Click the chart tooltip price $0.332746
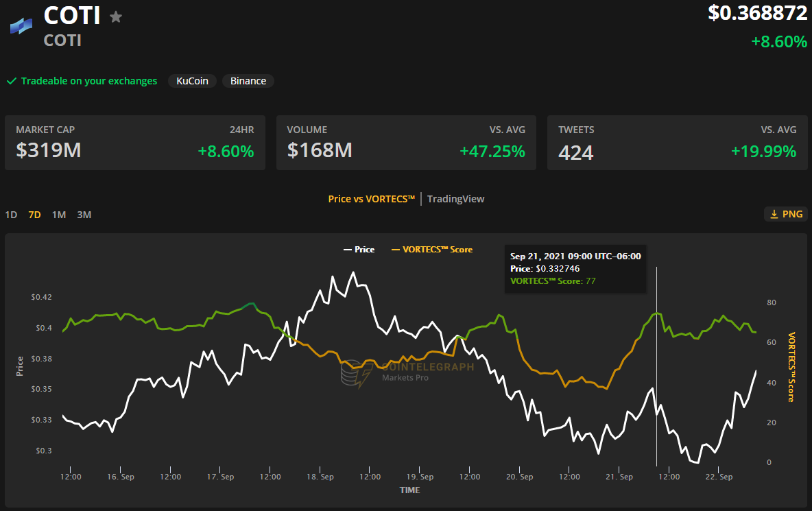Viewport: 812px width, 511px height. click(558, 269)
